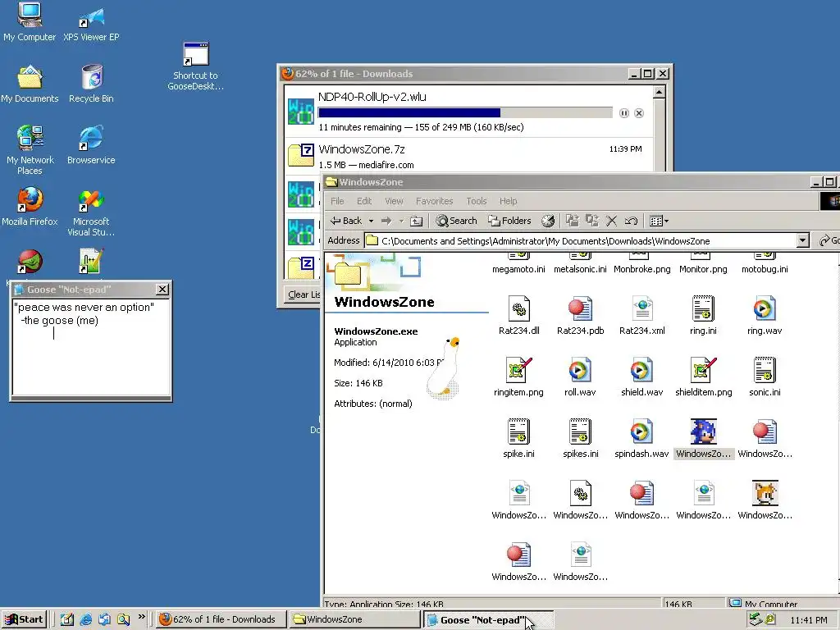Expand the Address bar dropdown

coord(802,240)
